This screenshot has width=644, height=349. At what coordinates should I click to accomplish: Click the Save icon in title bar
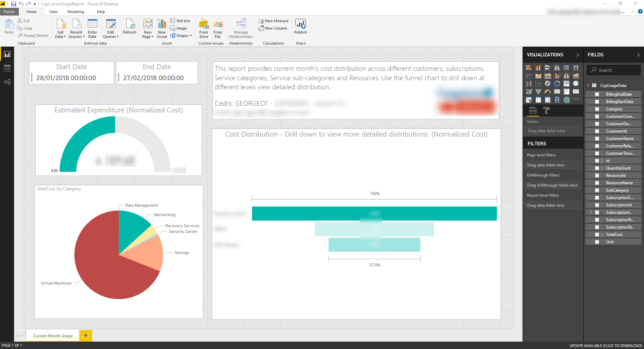click(14, 4)
